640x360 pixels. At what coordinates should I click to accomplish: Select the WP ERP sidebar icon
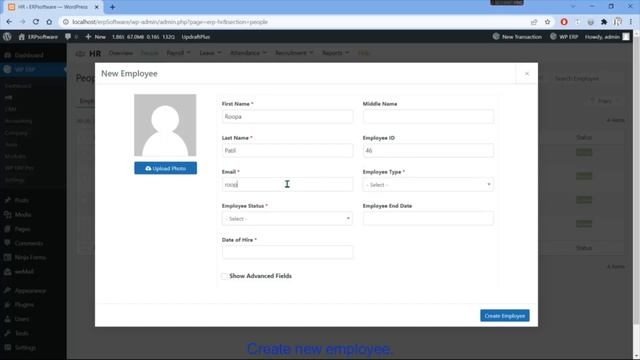7,69
